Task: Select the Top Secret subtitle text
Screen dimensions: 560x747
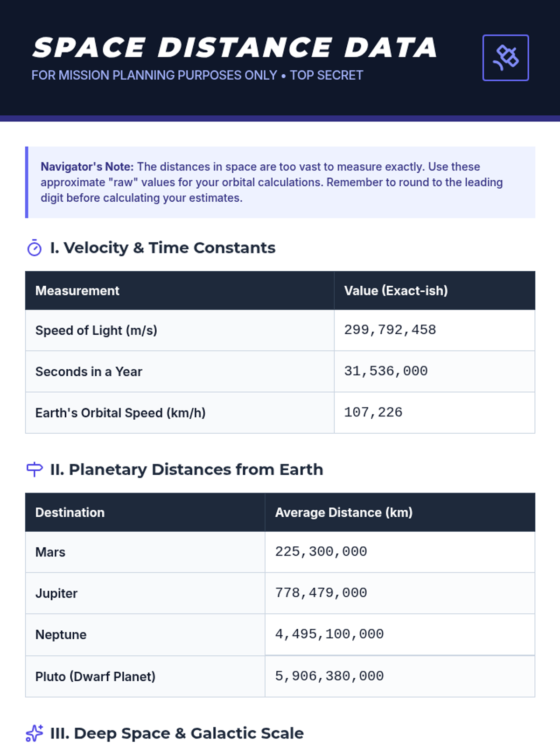Action: (326, 75)
